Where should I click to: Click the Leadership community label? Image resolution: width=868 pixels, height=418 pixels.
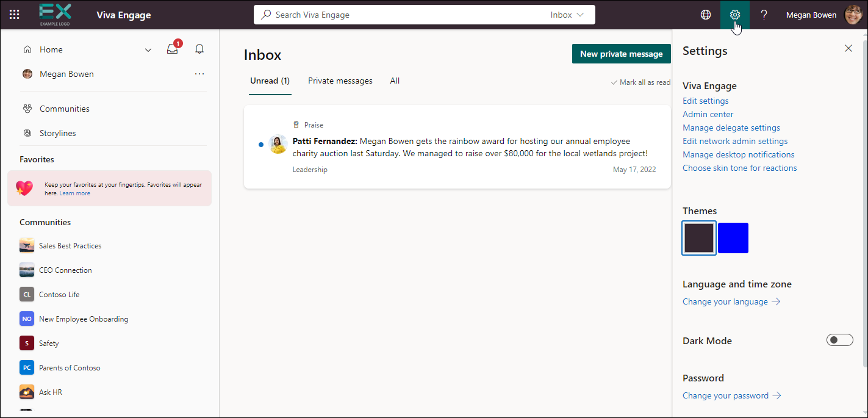310,170
